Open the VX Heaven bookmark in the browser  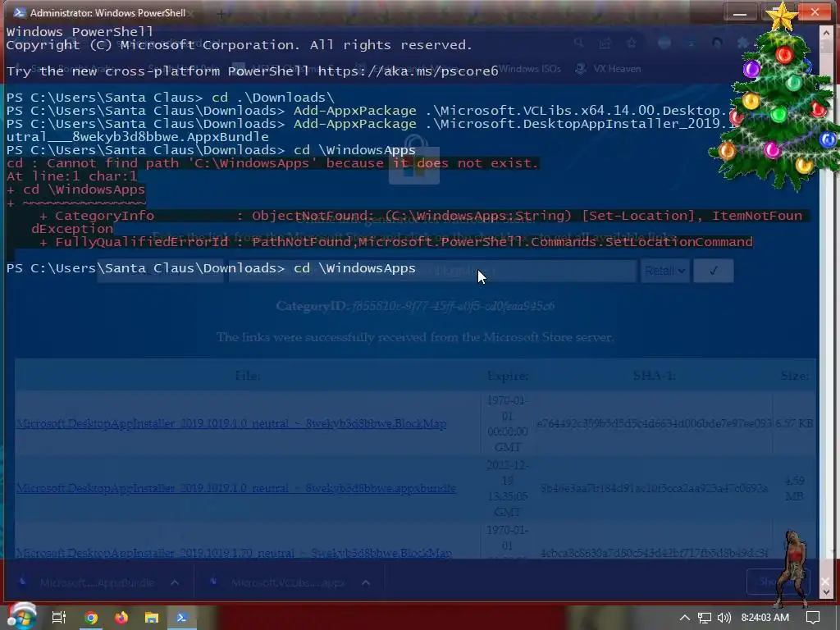coord(608,69)
